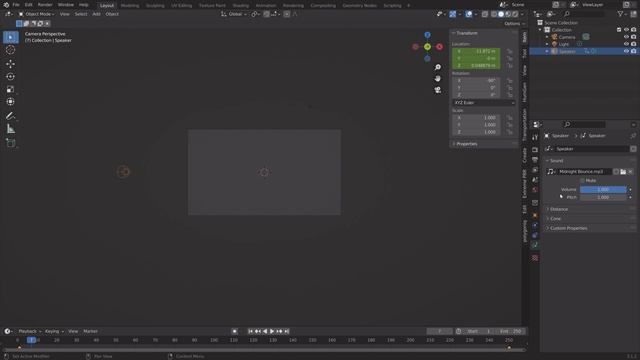Screen dimensions: 640x360
Task: Toggle camera view with camera icon
Action: [438, 90]
